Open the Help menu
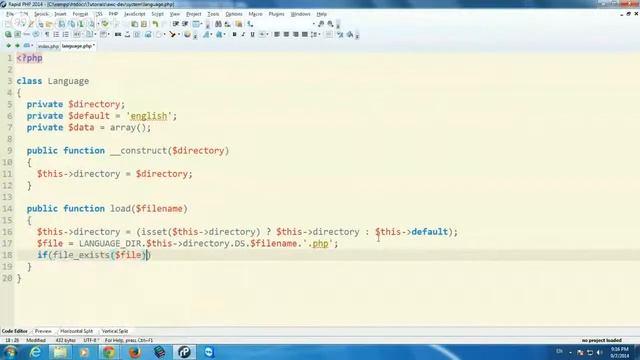640x360 pixels. point(322,14)
